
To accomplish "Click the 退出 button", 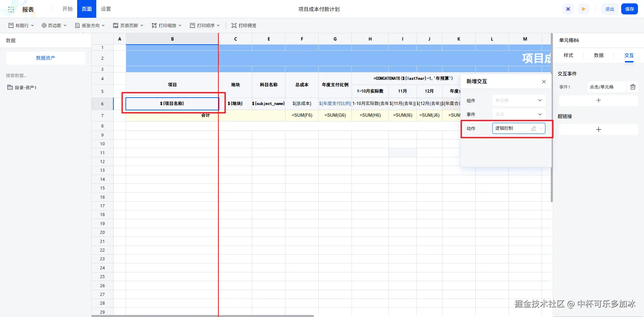I will tap(609, 9).
